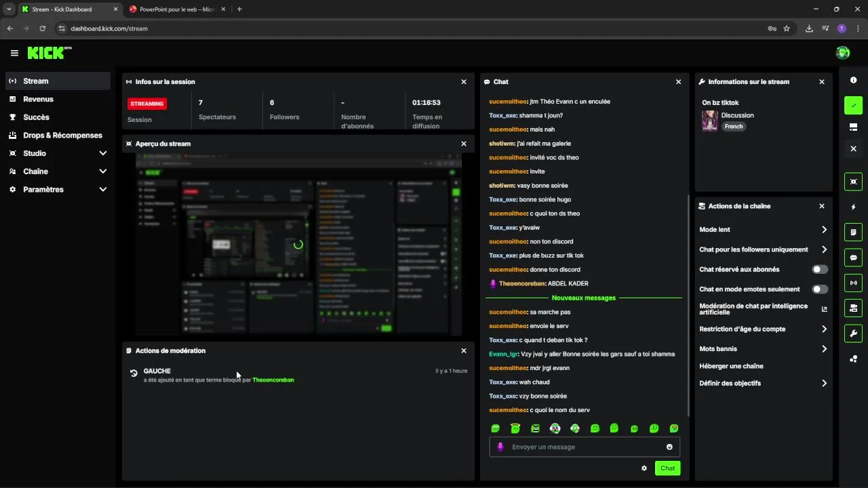Open Restriction d'âge du compte settings
Image resolution: width=868 pixels, height=488 pixels.
click(x=764, y=329)
